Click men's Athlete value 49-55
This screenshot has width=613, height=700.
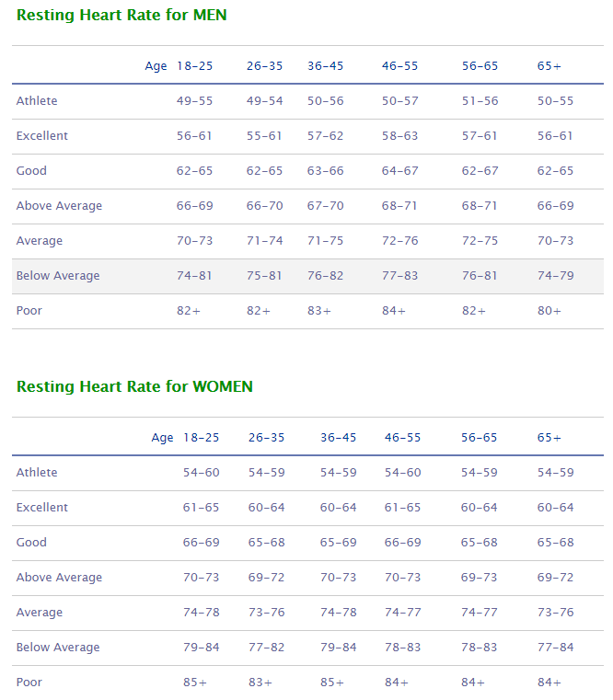194,101
